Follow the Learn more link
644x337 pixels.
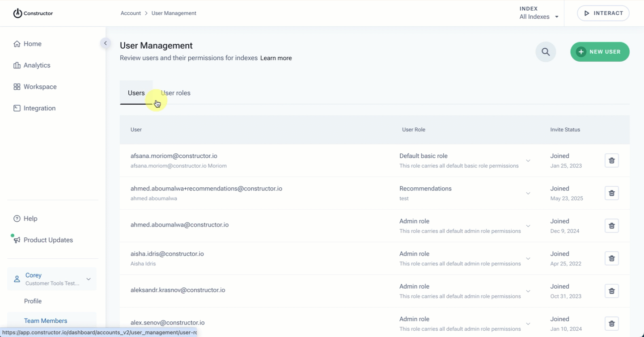click(x=276, y=58)
